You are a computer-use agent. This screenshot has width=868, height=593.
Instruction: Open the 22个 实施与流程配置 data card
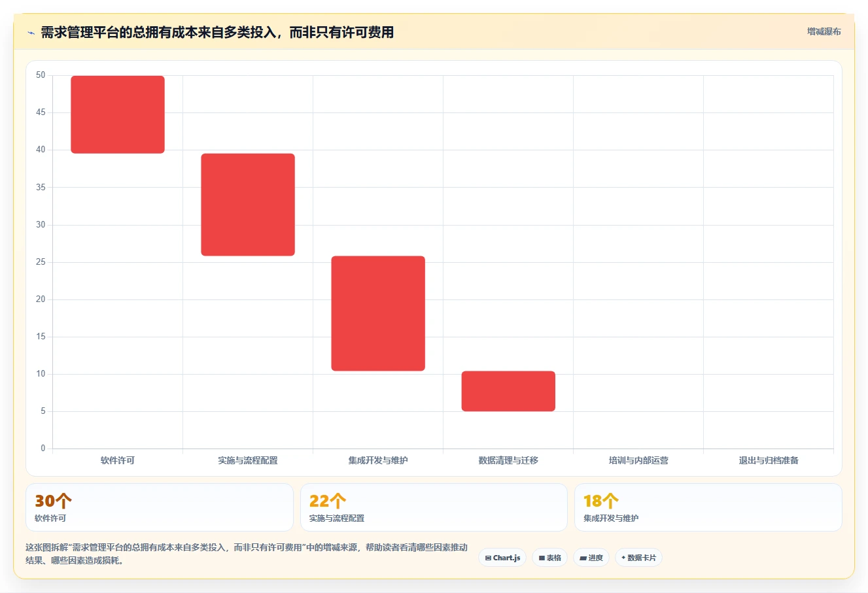click(434, 507)
